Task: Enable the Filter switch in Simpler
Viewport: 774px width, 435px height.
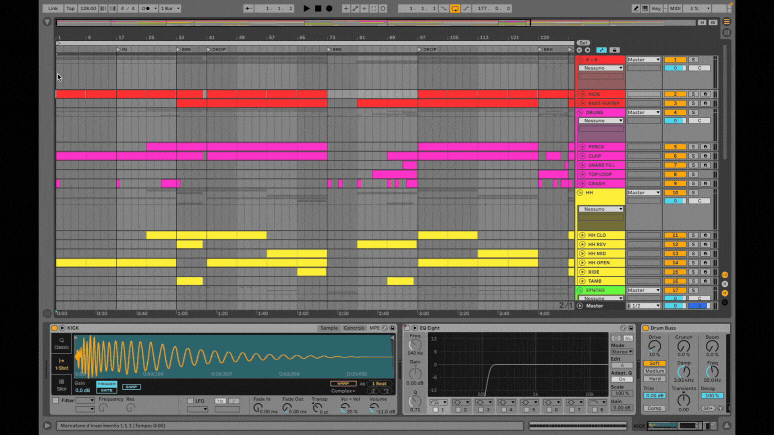Action: pos(55,400)
